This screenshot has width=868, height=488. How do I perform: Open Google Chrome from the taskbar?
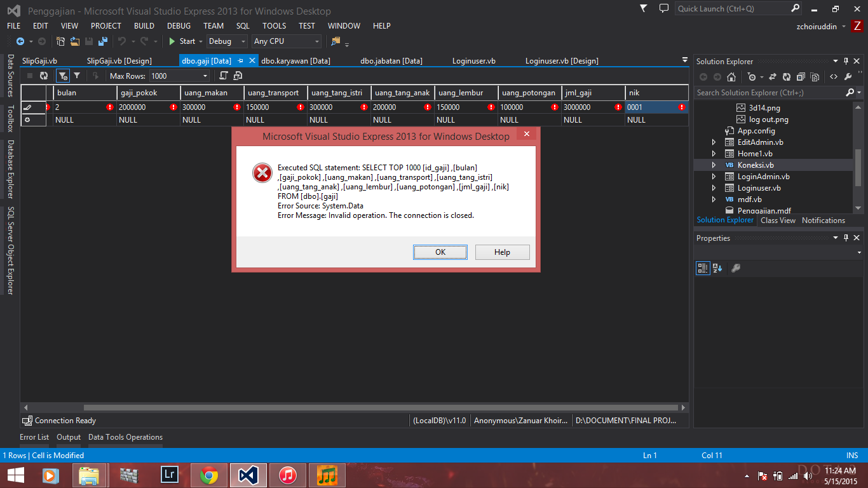click(209, 475)
